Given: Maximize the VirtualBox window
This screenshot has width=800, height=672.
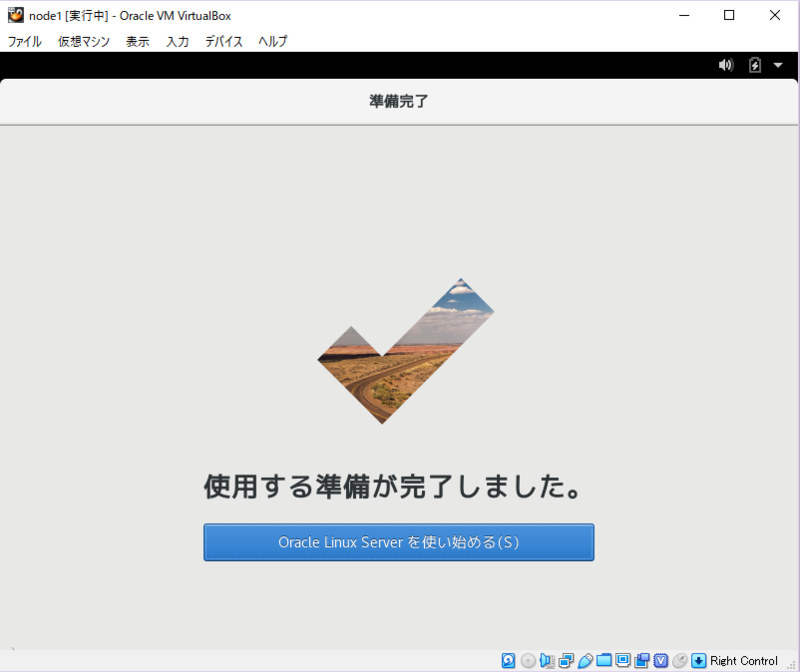Looking at the screenshot, I should [x=729, y=15].
